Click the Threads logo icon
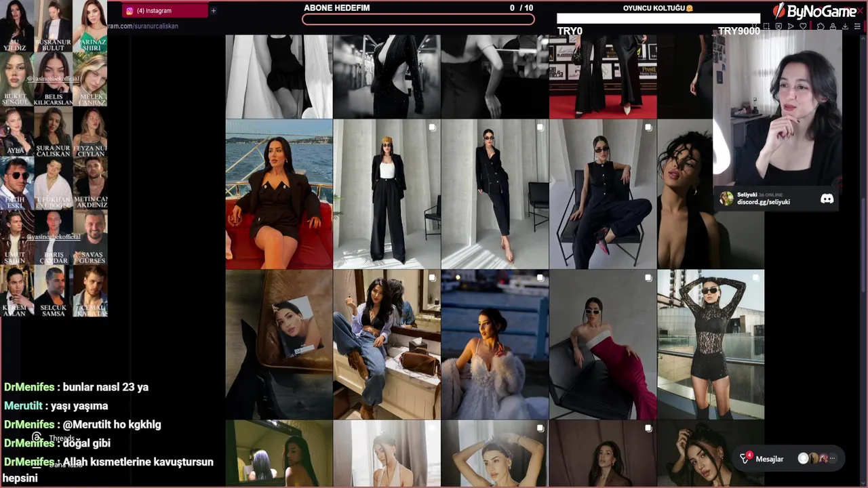 (38, 439)
